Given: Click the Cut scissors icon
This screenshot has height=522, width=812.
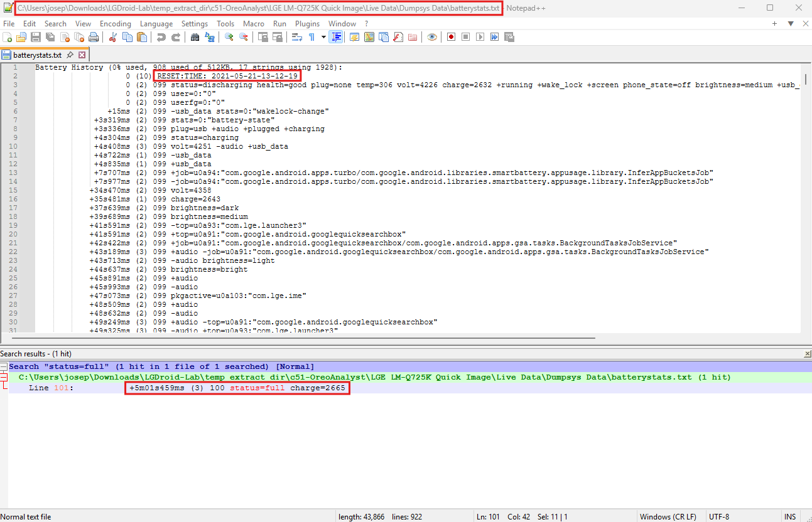Looking at the screenshot, I should 113,37.
